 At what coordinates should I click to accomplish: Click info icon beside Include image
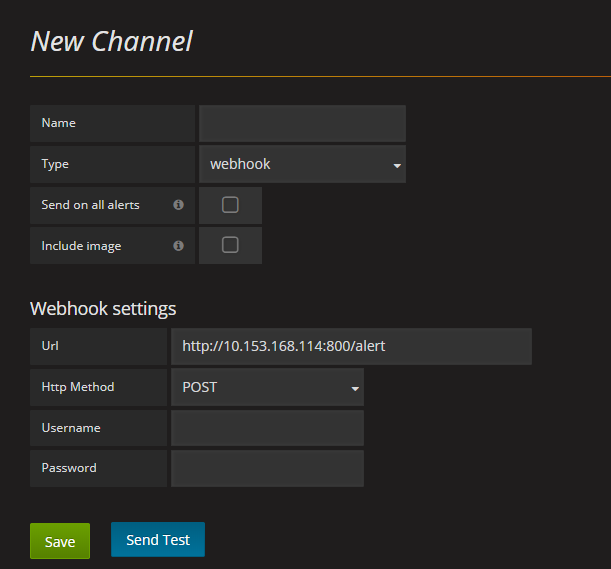(x=178, y=246)
